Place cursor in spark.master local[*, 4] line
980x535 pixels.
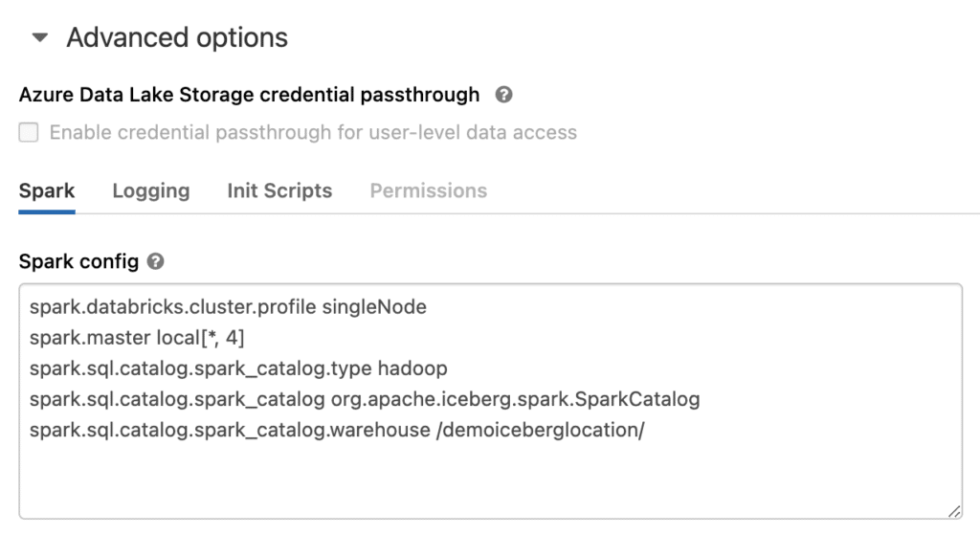coord(137,338)
